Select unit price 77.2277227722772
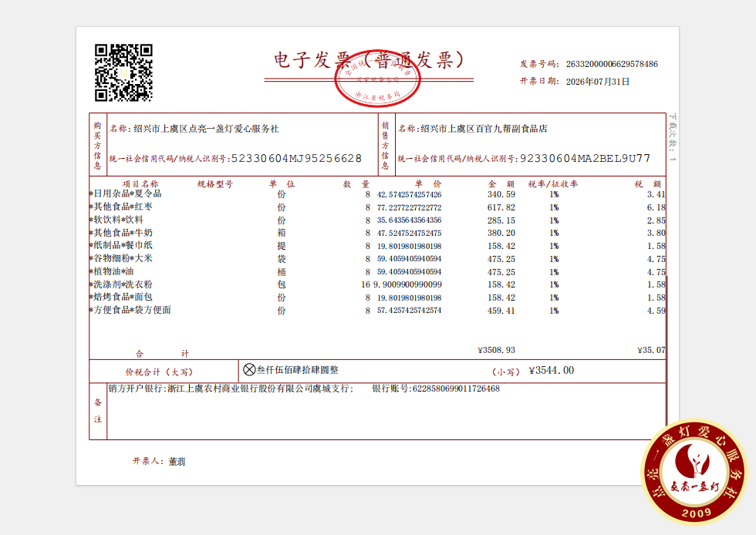756x535 pixels. (410, 207)
